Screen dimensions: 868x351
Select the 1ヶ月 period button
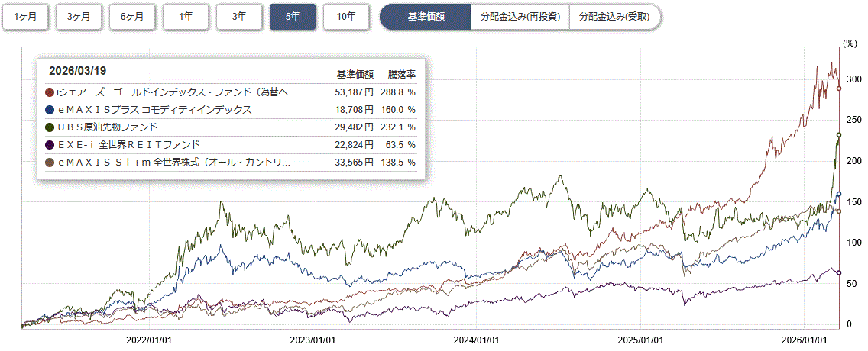(25, 17)
